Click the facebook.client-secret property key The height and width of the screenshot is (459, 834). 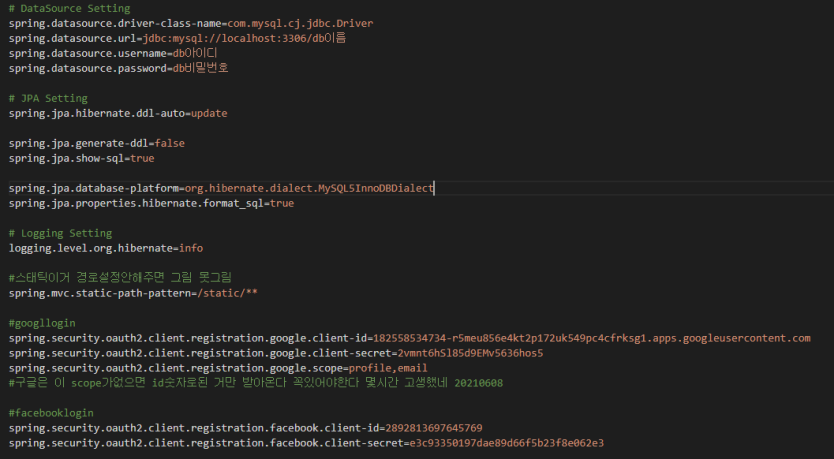[x=206, y=443]
